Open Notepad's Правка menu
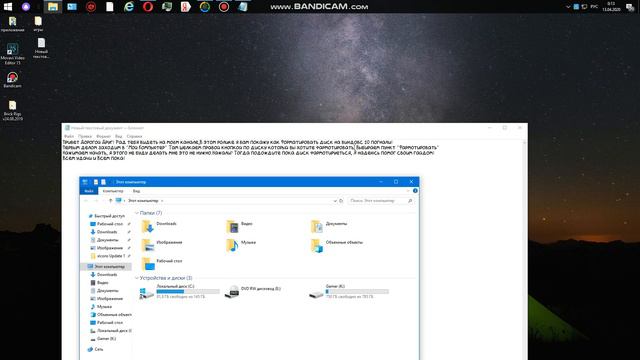 pos(85,136)
